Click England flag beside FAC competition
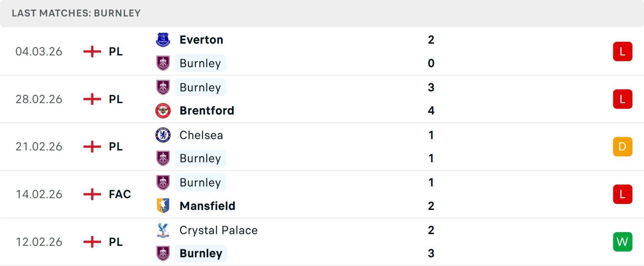644x266 pixels. 92,194
